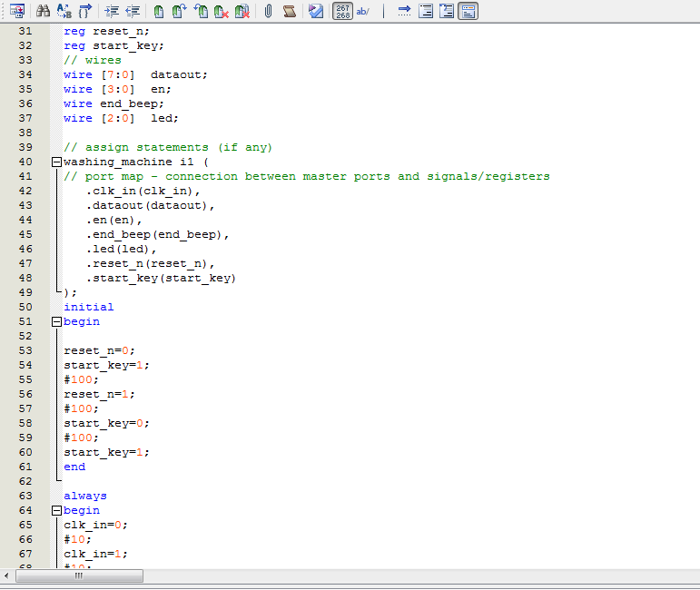Place cursor on the 'reset_n=0;' line
The width and height of the screenshot is (700, 590).
[99, 350]
